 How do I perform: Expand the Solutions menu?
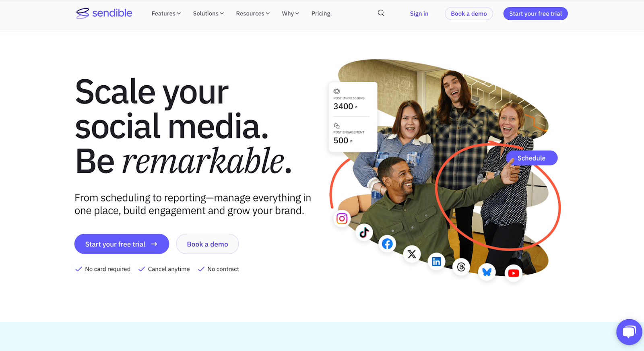(x=208, y=13)
